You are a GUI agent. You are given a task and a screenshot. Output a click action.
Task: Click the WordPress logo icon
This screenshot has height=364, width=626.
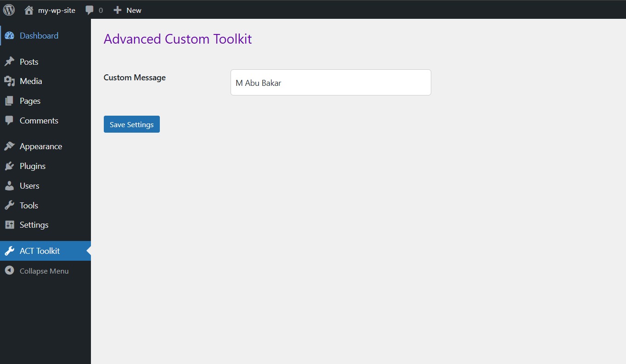(x=9, y=10)
